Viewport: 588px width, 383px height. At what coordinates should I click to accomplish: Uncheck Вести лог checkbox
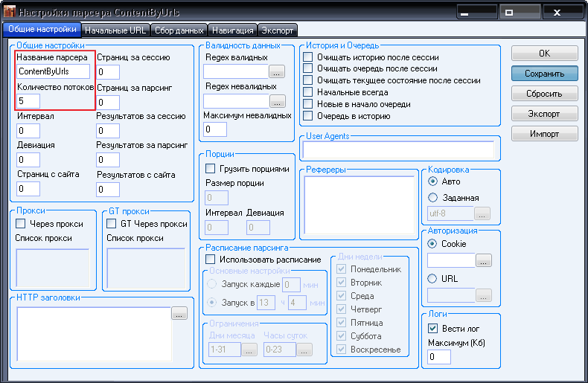tap(433, 328)
